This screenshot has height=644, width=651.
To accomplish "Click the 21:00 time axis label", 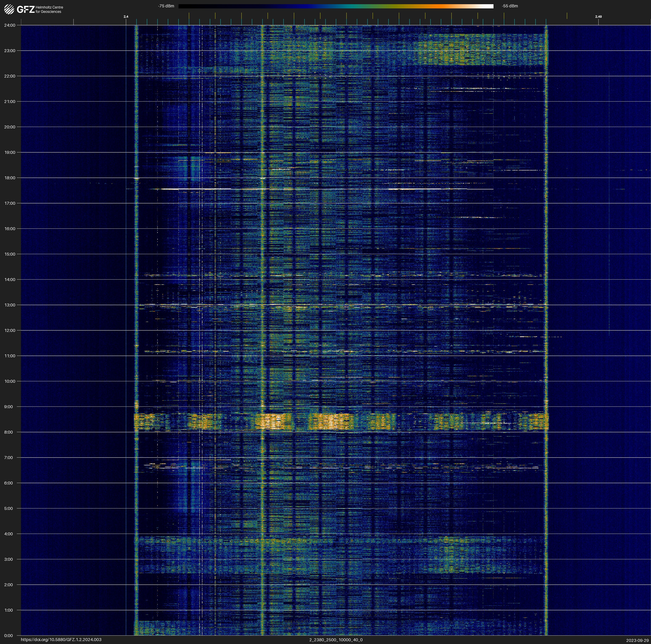I will click(x=10, y=102).
